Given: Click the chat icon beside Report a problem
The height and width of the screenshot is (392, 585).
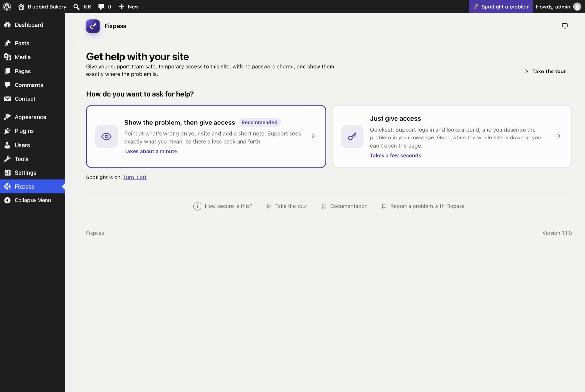Looking at the screenshot, I should click(384, 206).
